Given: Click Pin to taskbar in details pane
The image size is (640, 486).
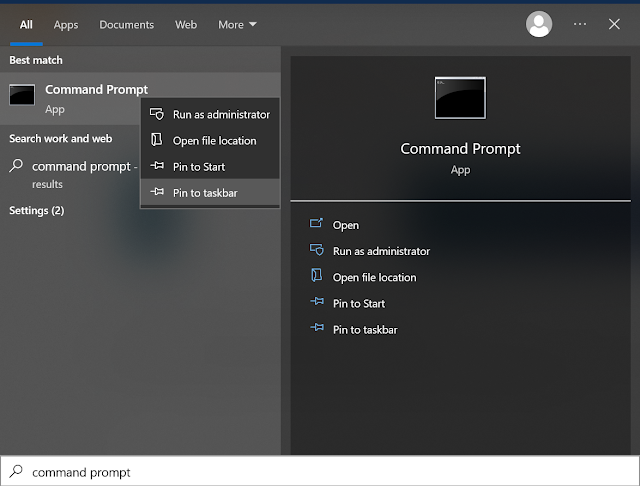Looking at the screenshot, I should pyautogui.click(x=365, y=330).
